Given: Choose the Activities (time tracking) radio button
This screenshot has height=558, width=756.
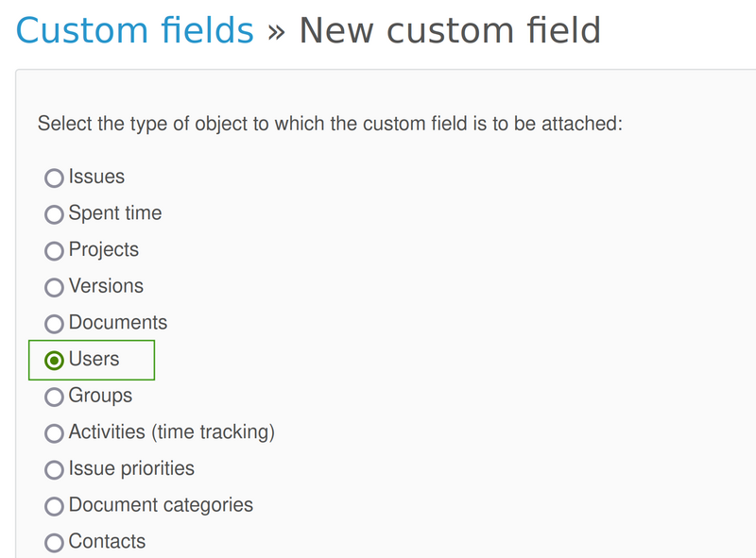Looking at the screenshot, I should click(55, 433).
